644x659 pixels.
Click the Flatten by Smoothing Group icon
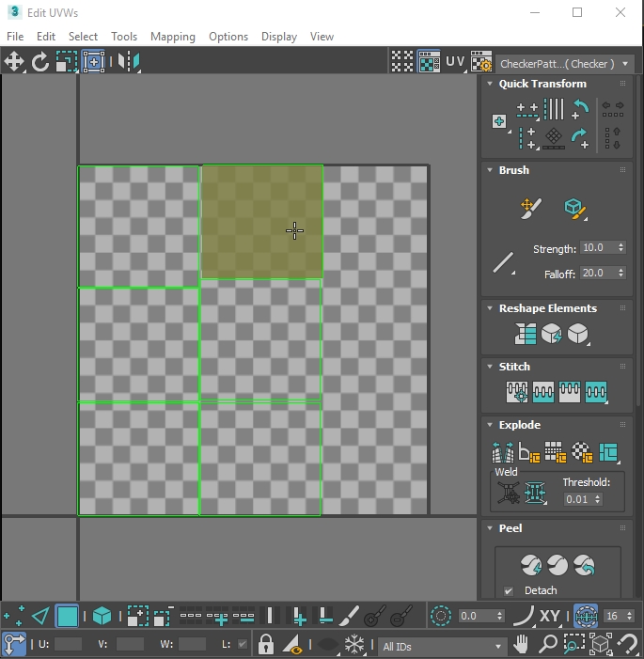coord(556,452)
